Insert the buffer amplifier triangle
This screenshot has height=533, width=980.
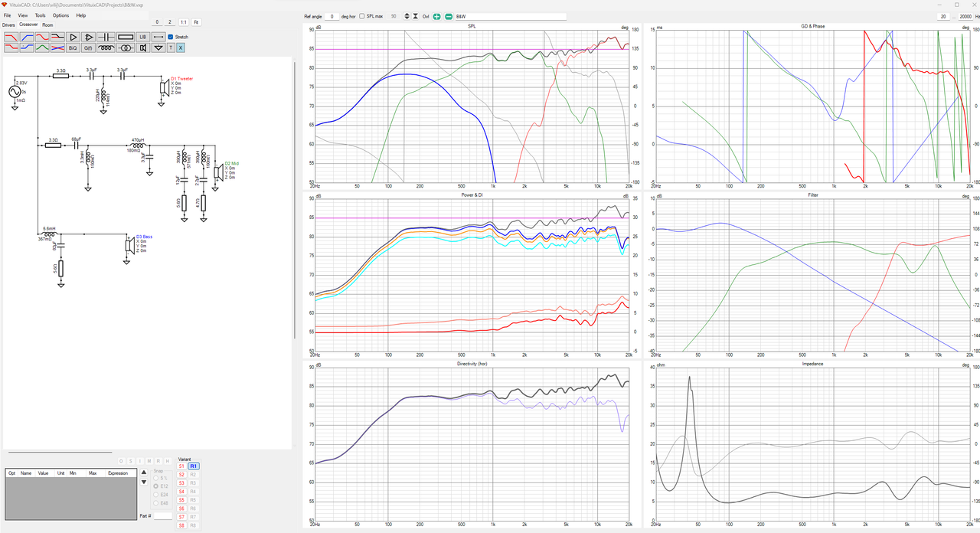point(73,37)
